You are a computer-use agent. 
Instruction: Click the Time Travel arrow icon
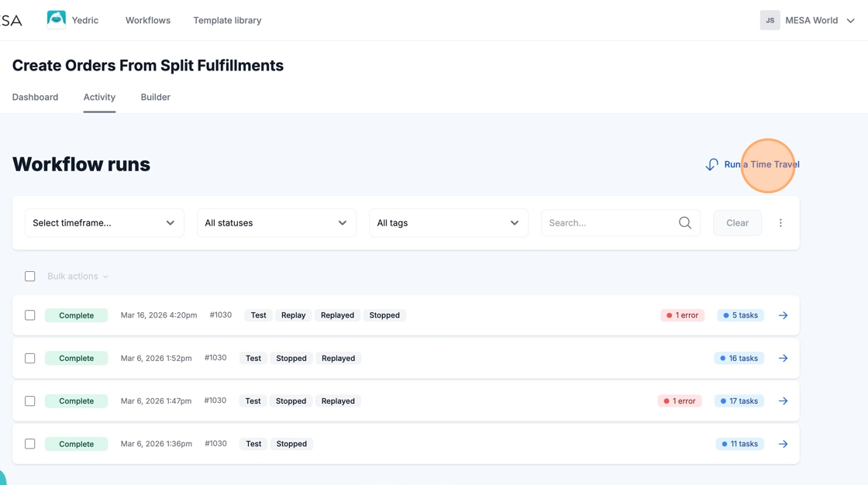click(711, 164)
